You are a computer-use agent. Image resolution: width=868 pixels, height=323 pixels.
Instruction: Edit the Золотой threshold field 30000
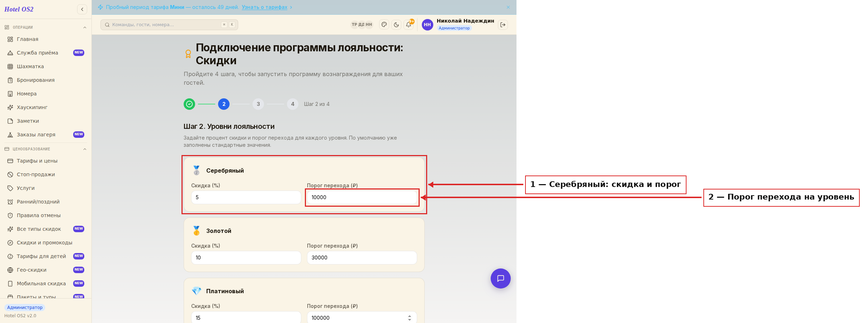pos(362,258)
